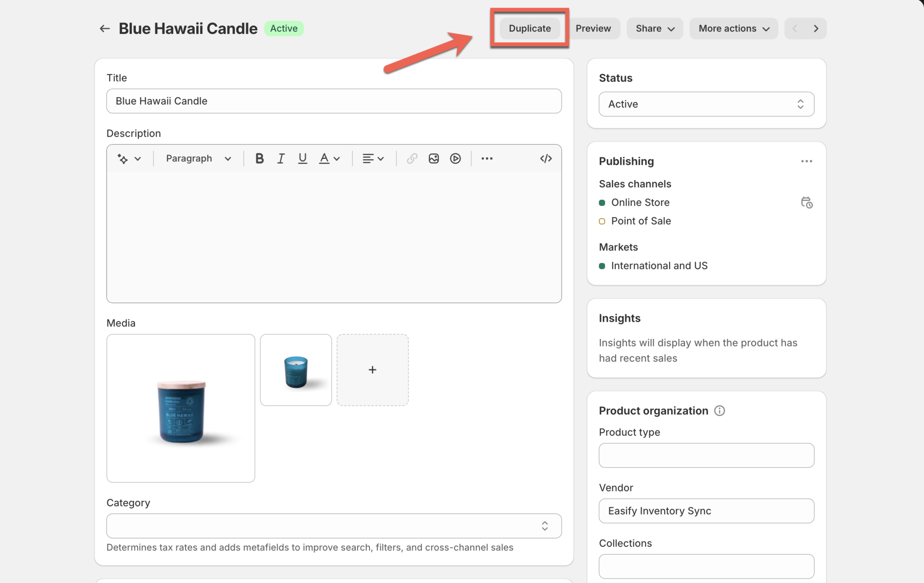Open the text color picker

(329, 158)
